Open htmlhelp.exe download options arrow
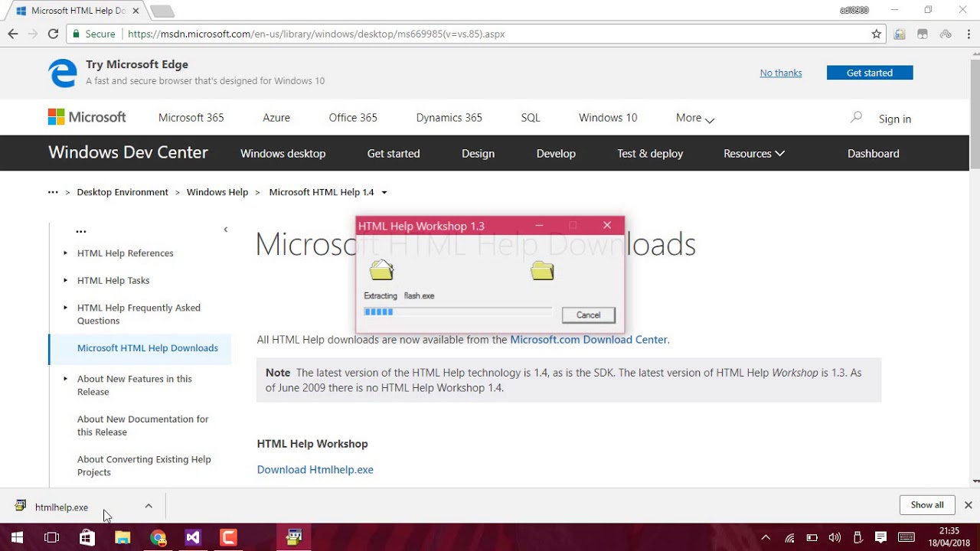The image size is (980, 551). pos(149,506)
